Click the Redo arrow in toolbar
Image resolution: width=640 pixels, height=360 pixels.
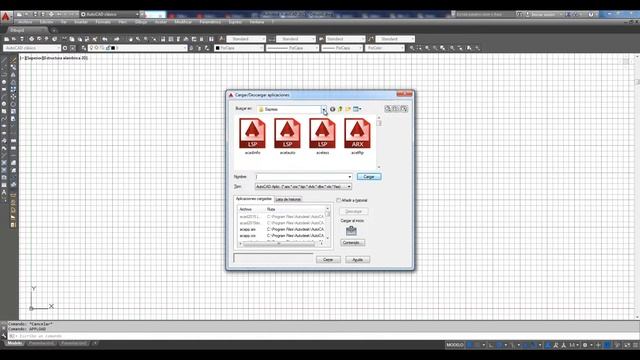tap(116, 39)
